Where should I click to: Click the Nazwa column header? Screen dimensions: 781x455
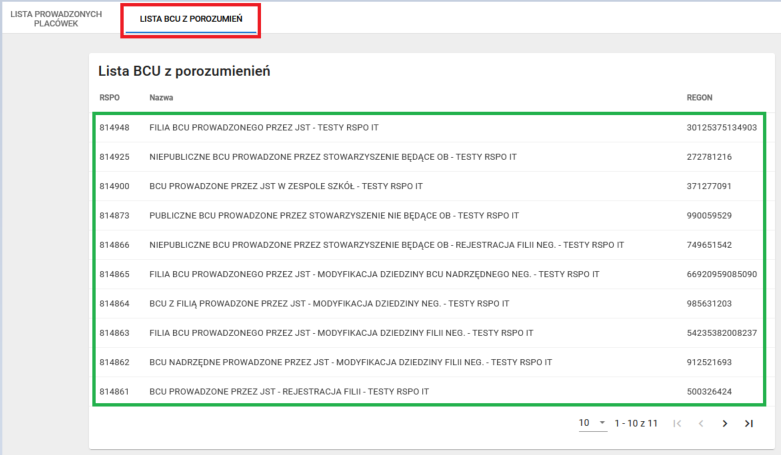(x=162, y=97)
